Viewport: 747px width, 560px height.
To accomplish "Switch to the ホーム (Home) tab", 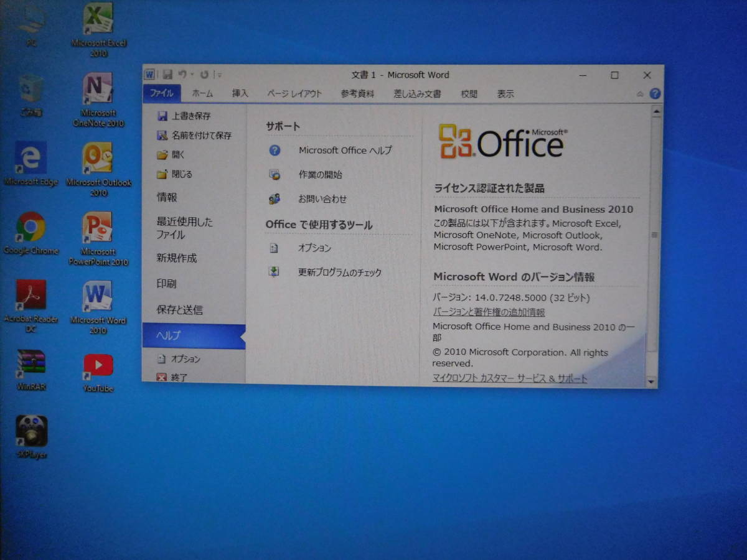I will click(202, 94).
